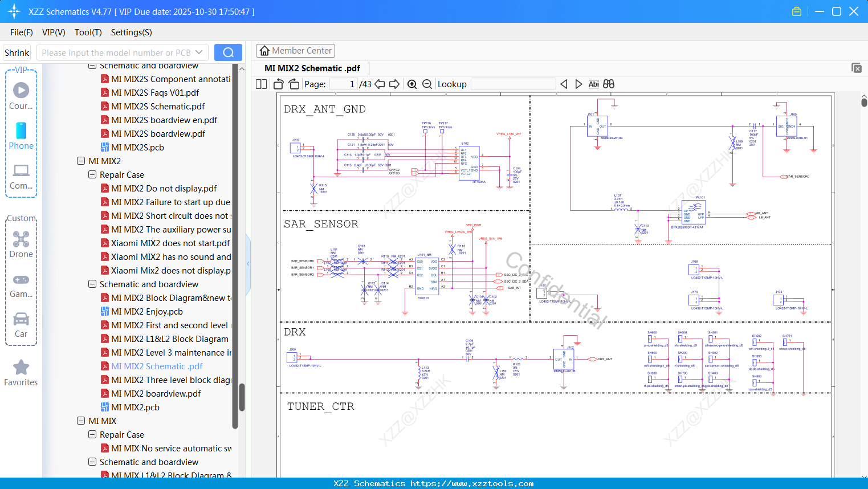Open the Drone category in sidebar

click(21, 244)
